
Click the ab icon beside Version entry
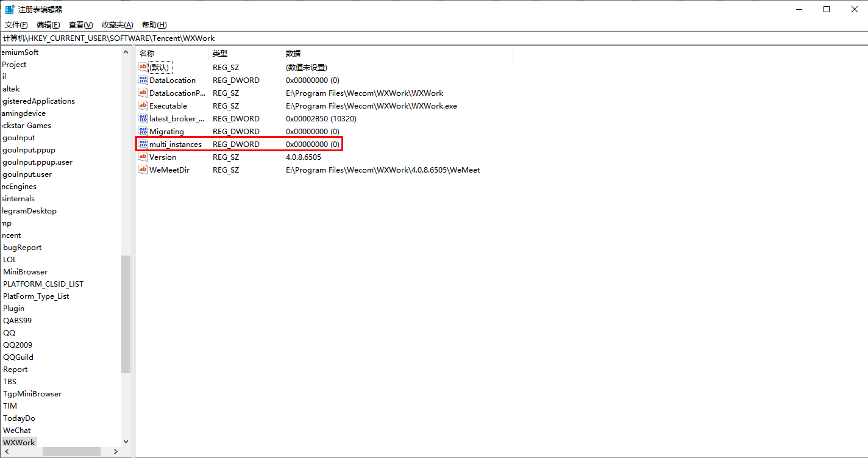coord(143,157)
